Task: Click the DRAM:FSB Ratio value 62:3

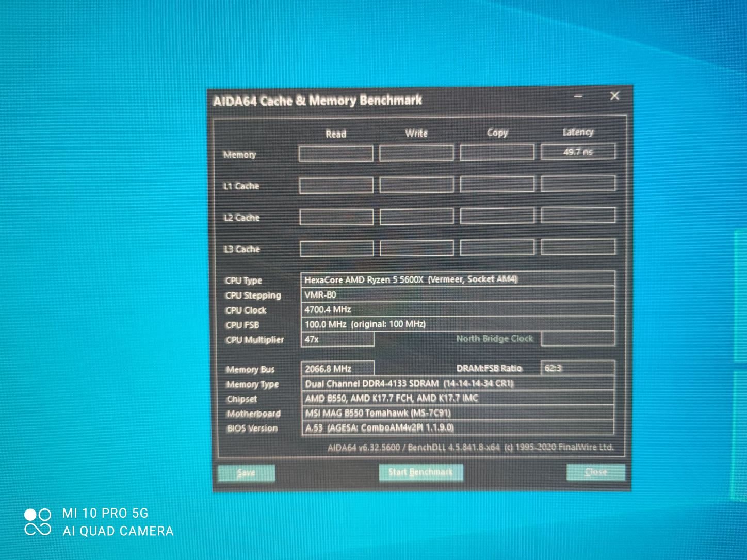Action: (x=578, y=368)
